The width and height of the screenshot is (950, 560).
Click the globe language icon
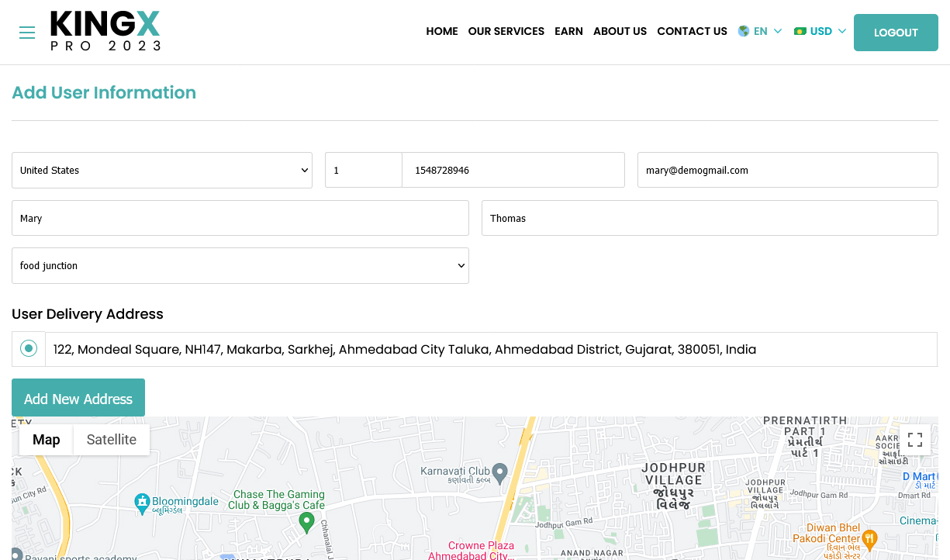744,32
